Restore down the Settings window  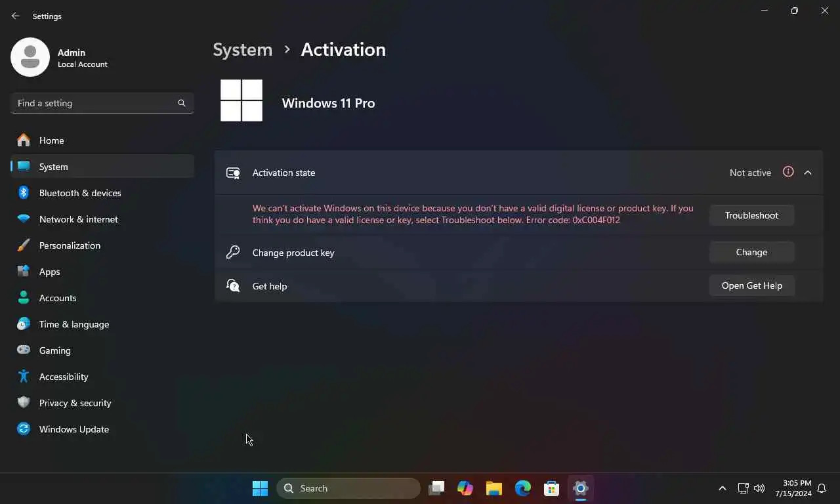click(x=795, y=10)
